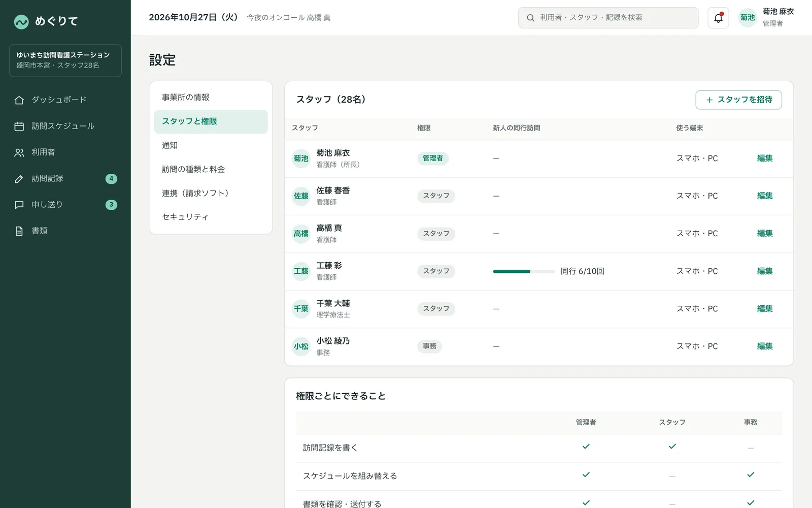Open セキュリティ settings section
The height and width of the screenshot is (508, 812).
(211, 217)
